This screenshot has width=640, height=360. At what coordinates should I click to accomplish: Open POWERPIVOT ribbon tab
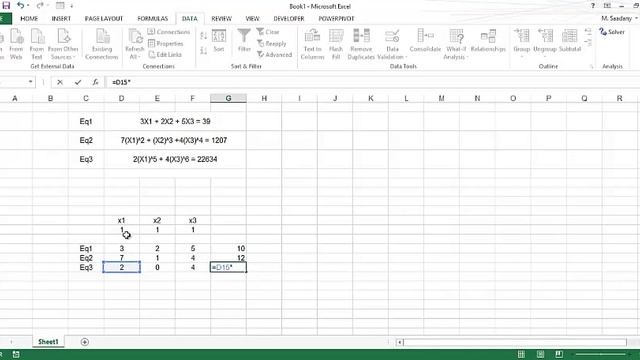[336, 19]
